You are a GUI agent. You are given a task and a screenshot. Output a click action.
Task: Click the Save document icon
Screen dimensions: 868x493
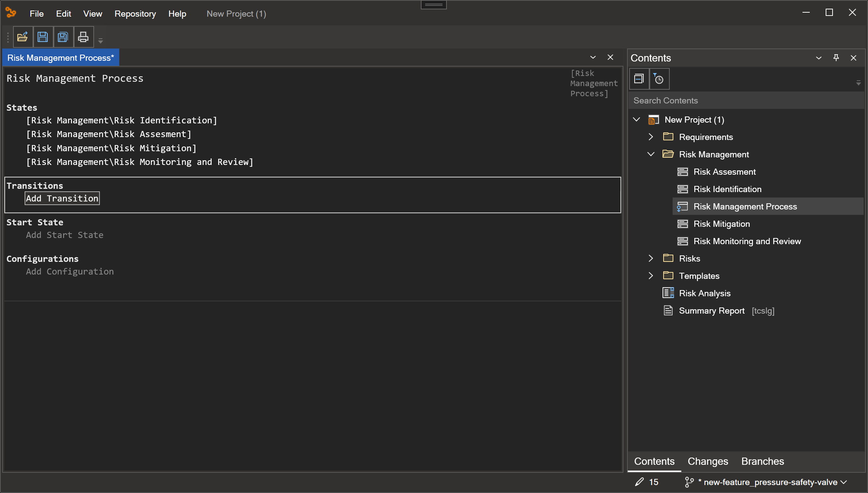pyautogui.click(x=42, y=37)
